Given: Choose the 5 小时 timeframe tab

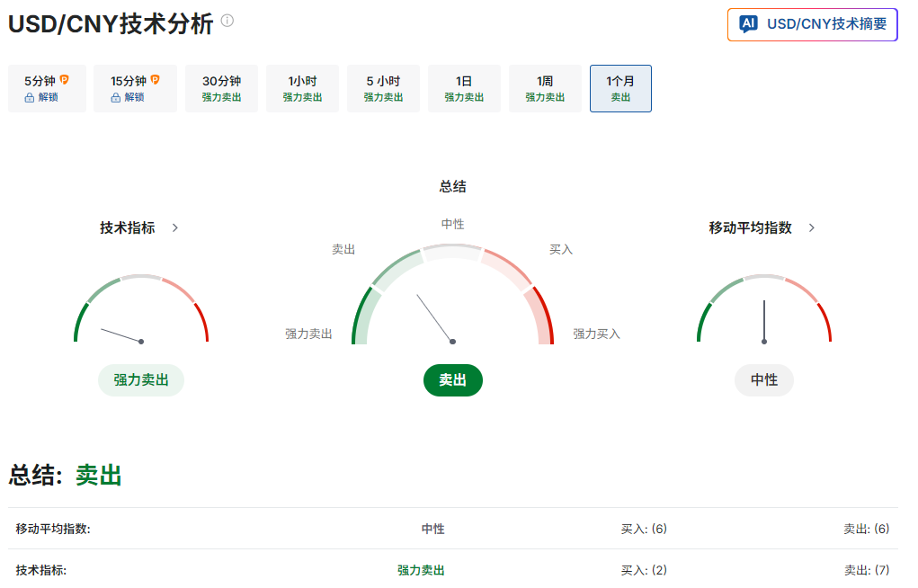Looking at the screenshot, I should (383, 88).
